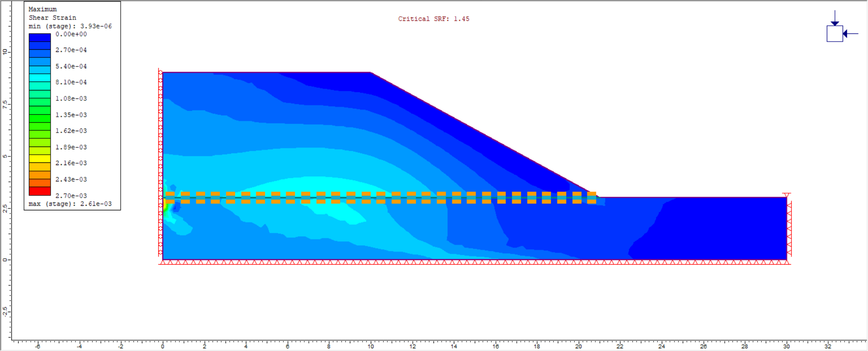This screenshot has height=351, width=868.
Task: Select the max (stage): 2.61e-03 legend text
Action: point(70,204)
